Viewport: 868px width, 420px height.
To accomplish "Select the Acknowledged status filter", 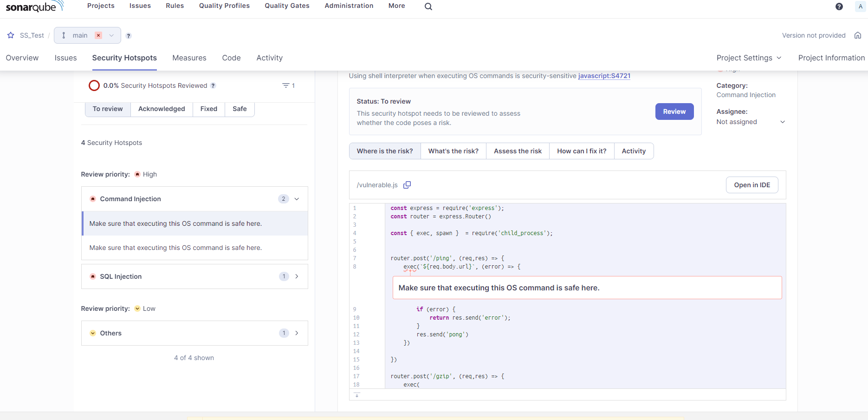I will (x=162, y=109).
